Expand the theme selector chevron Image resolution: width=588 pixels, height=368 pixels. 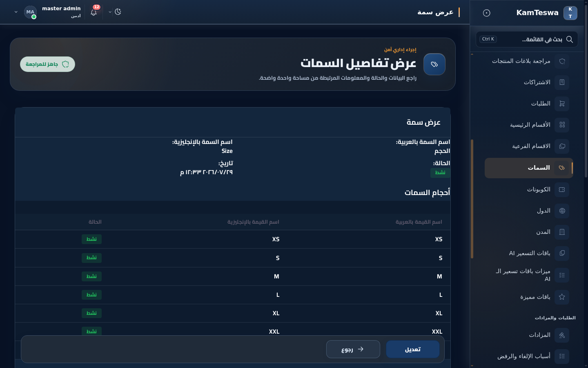(110, 12)
